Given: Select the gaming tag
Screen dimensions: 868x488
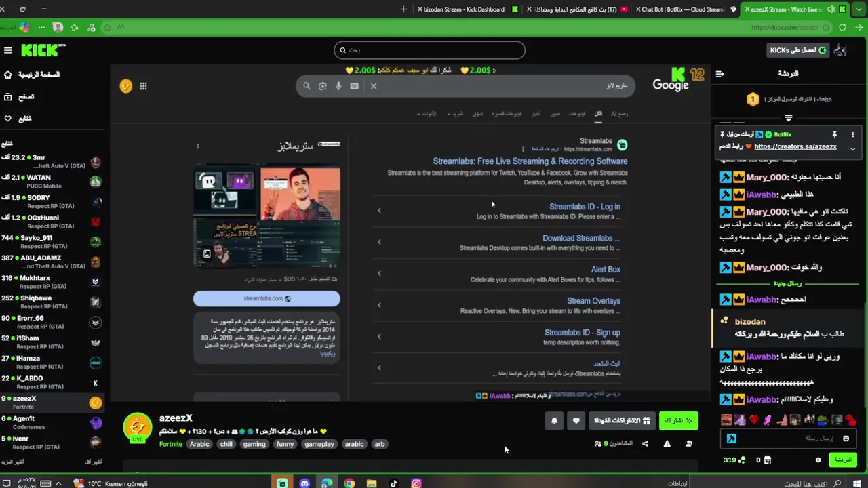Looking at the screenshot, I should pos(254,445).
